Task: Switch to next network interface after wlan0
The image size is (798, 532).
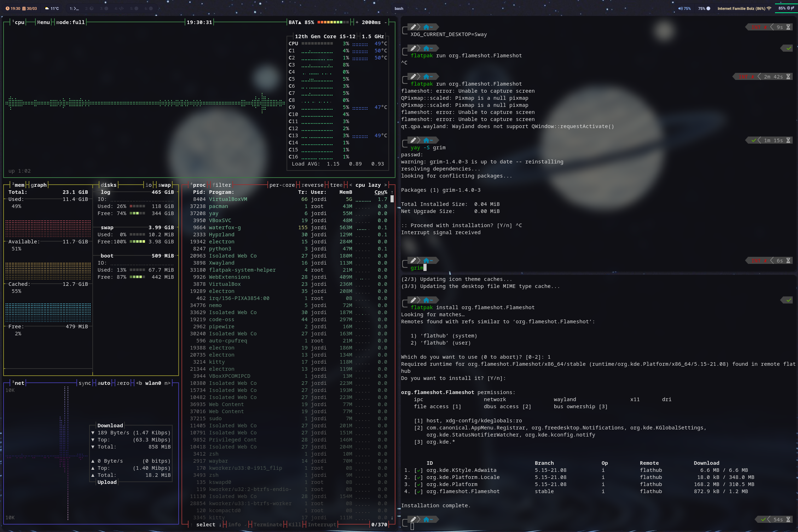Action: [x=167, y=383]
